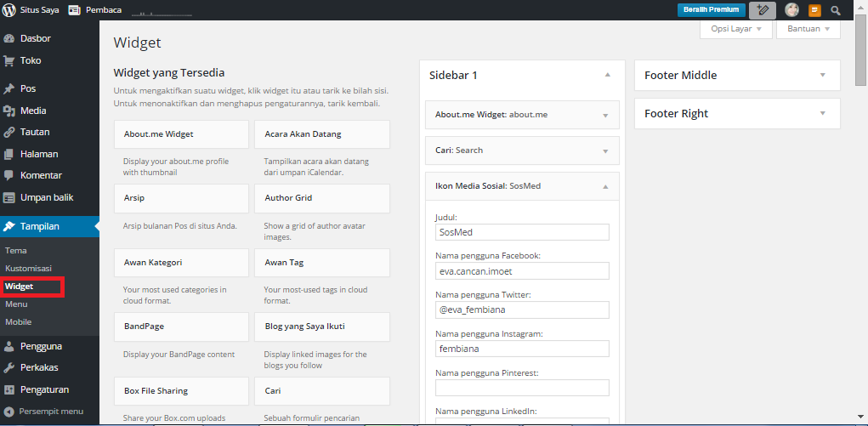Open the Bantuan help dropdown

point(808,29)
